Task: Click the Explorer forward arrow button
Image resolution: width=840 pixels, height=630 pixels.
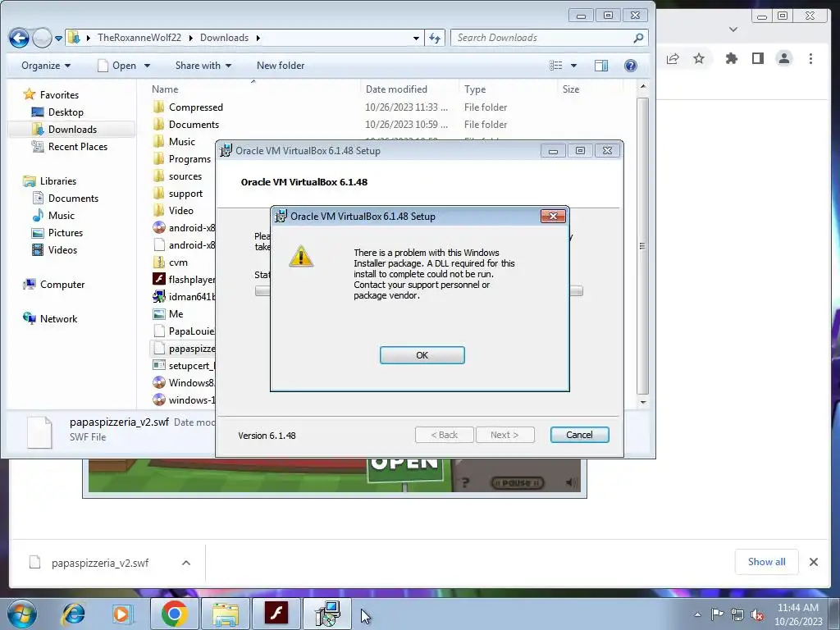Action: click(41, 38)
